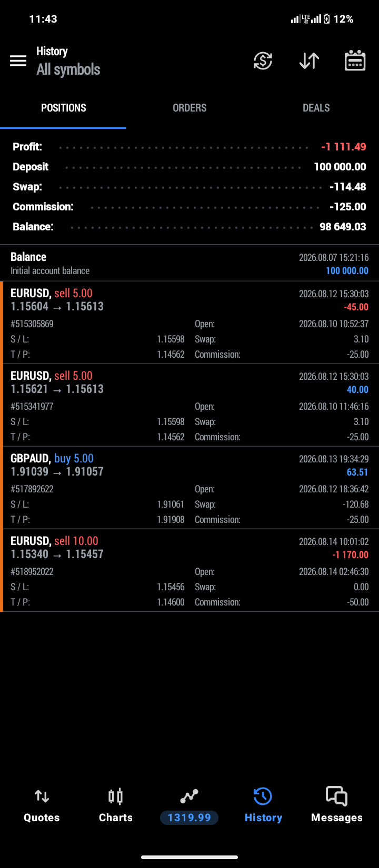
Task: Switch to the DEALS tab
Action: click(316, 108)
